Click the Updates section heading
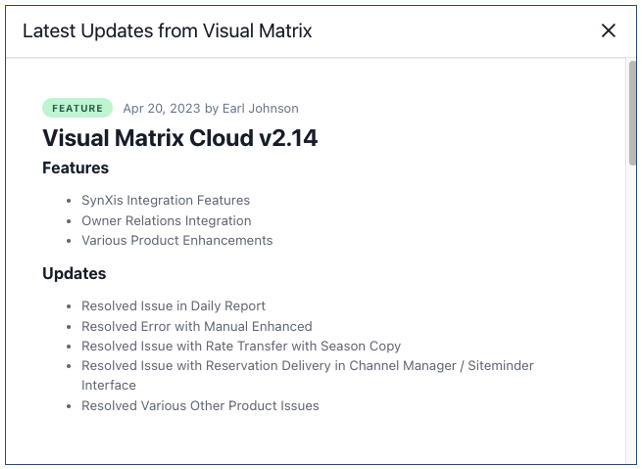Screen dimensions: 642x469 click(74, 273)
